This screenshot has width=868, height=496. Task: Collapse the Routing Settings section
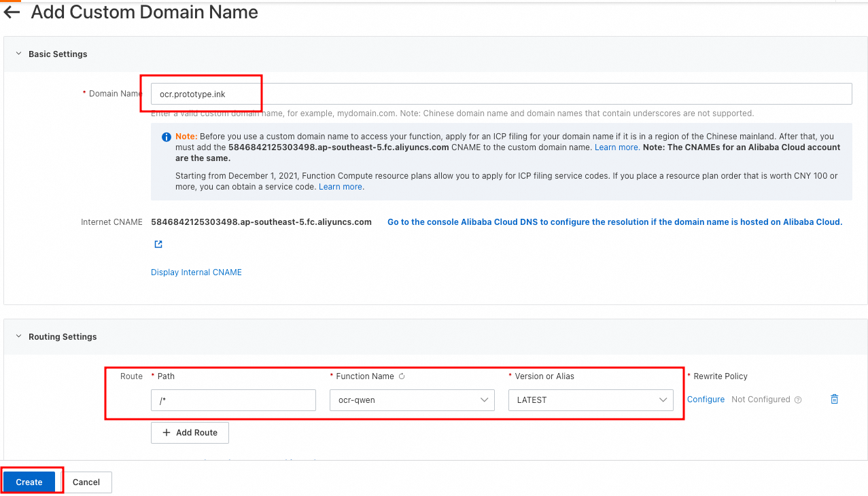(x=18, y=336)
